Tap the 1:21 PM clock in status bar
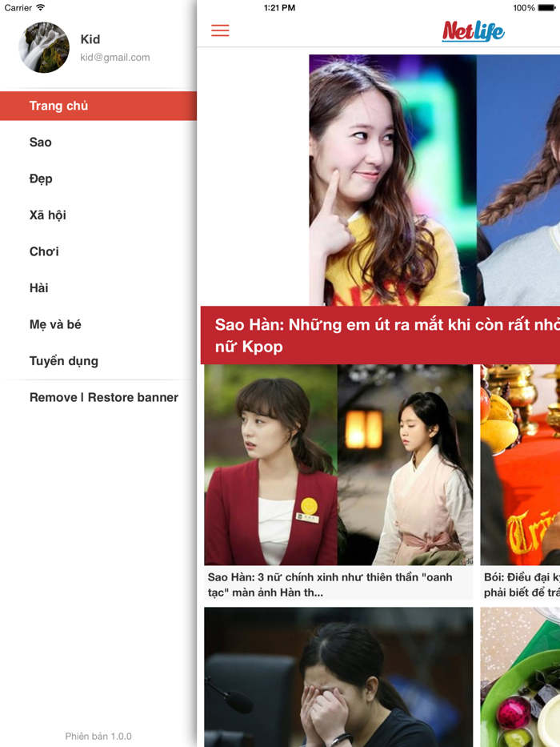 (x=279, y=8)
